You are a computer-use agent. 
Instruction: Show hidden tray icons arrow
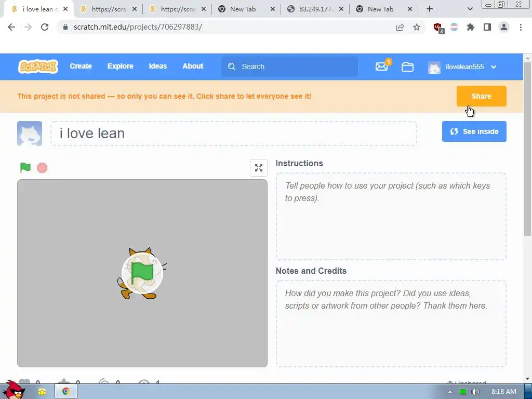pyautogui.click(x=450, y=392)
